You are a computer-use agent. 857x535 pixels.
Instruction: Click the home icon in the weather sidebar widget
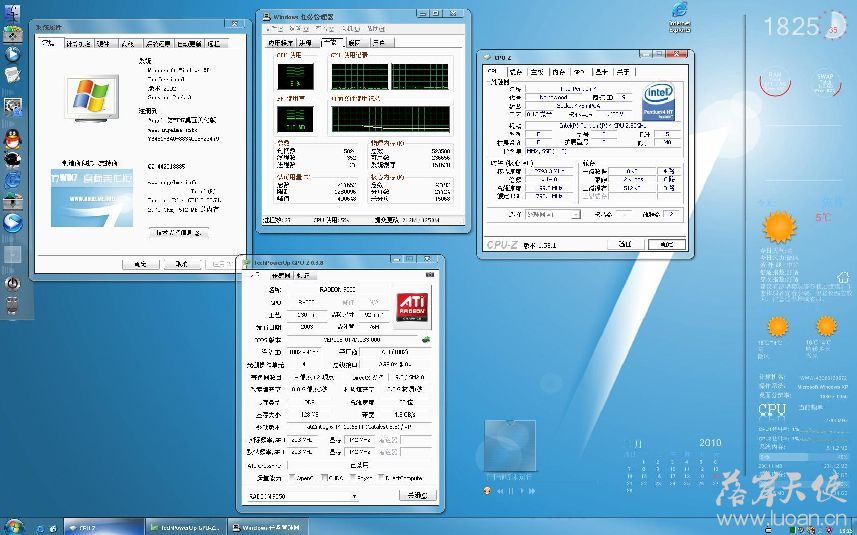pos(843,277)
